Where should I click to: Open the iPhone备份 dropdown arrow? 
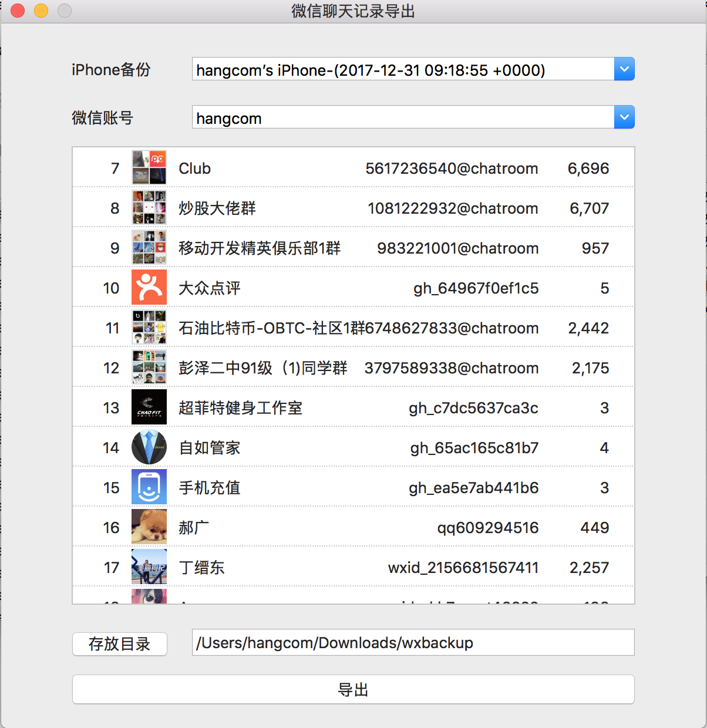(624, 69)
